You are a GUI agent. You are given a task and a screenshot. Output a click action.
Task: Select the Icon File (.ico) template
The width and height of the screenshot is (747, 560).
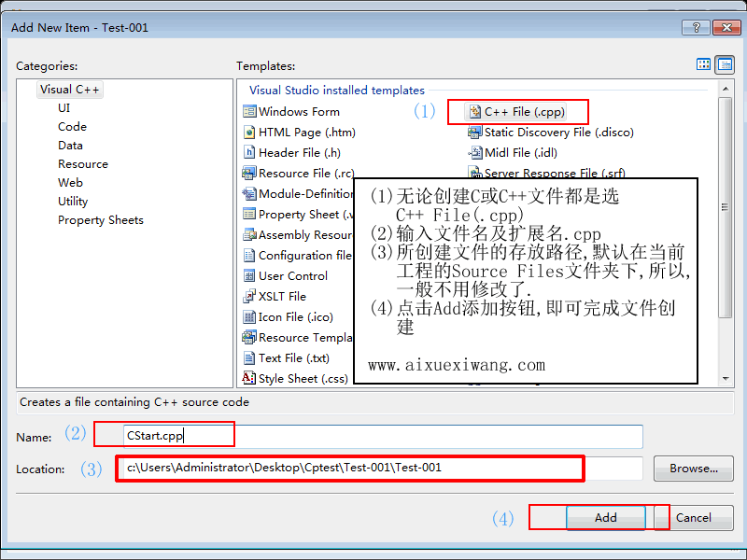pos(295,317)
